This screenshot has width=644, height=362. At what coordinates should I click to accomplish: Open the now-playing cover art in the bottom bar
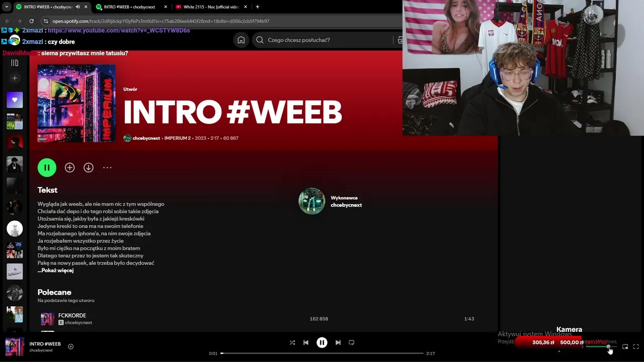pos(15,347)
